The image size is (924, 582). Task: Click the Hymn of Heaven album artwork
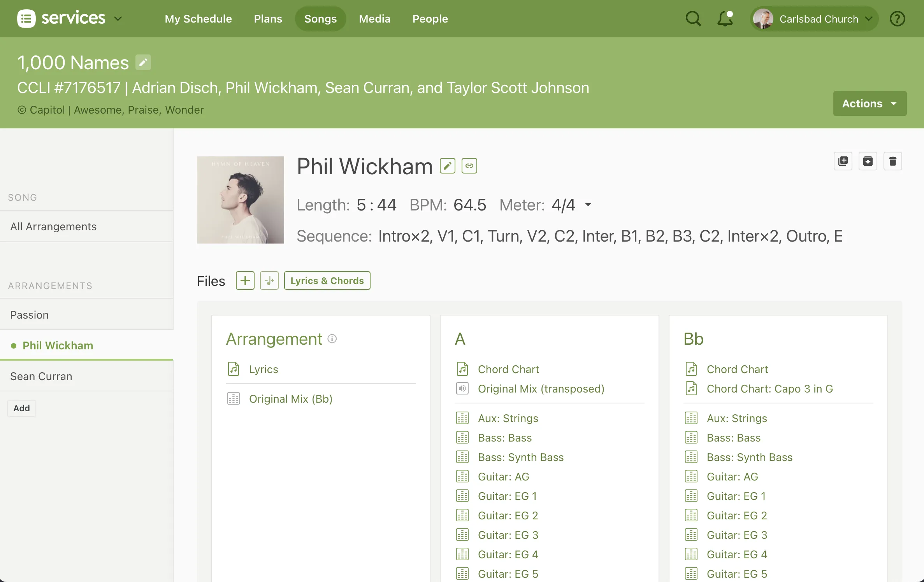240,200
